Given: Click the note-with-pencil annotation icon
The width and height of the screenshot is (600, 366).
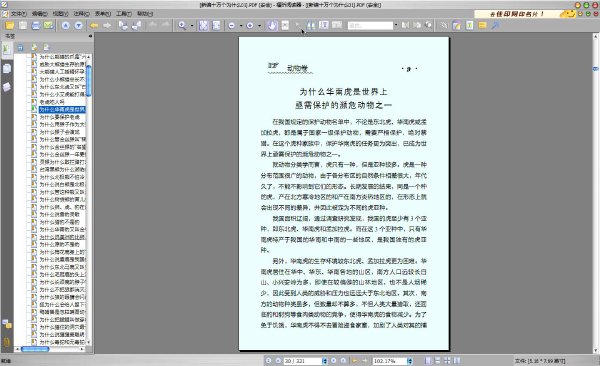Looking at the screenshot, I should coord(457,26).
